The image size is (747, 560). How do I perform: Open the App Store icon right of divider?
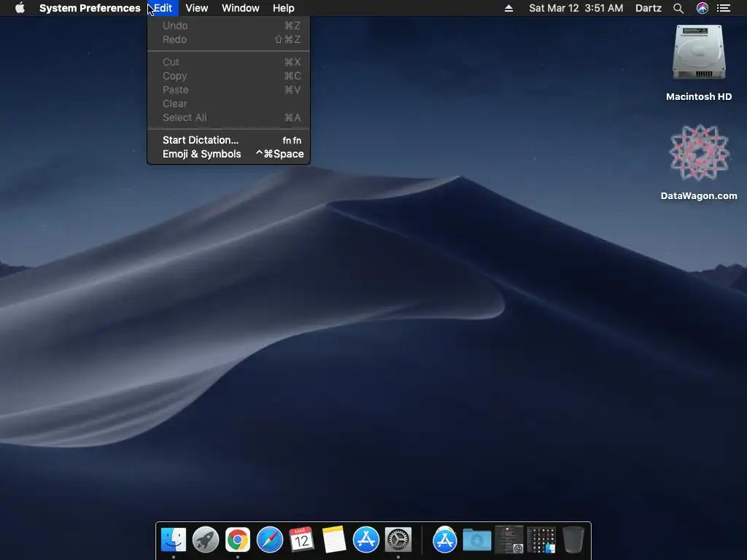pyautogui.click(x=444, y=540)
